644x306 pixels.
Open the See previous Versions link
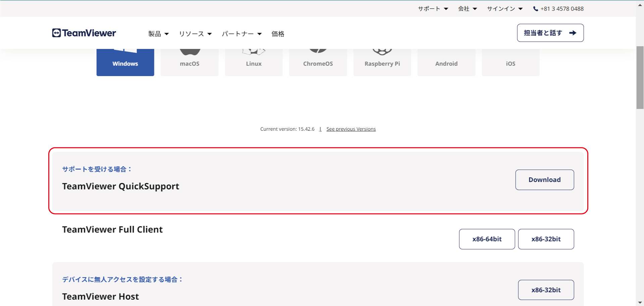point(351,129)
